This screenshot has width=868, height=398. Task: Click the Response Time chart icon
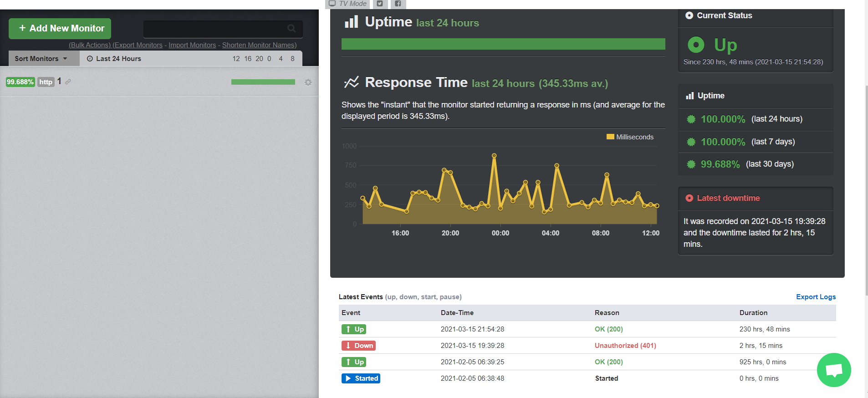[351, 82]
